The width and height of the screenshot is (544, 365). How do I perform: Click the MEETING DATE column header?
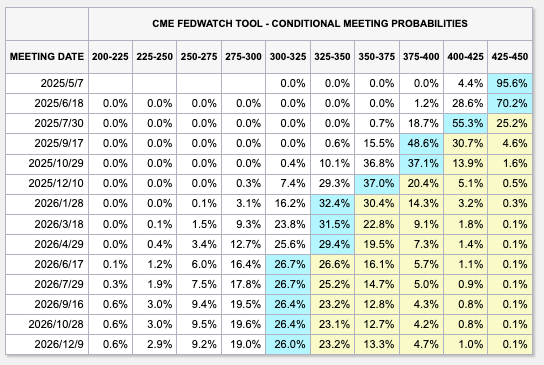pos(47,57)
